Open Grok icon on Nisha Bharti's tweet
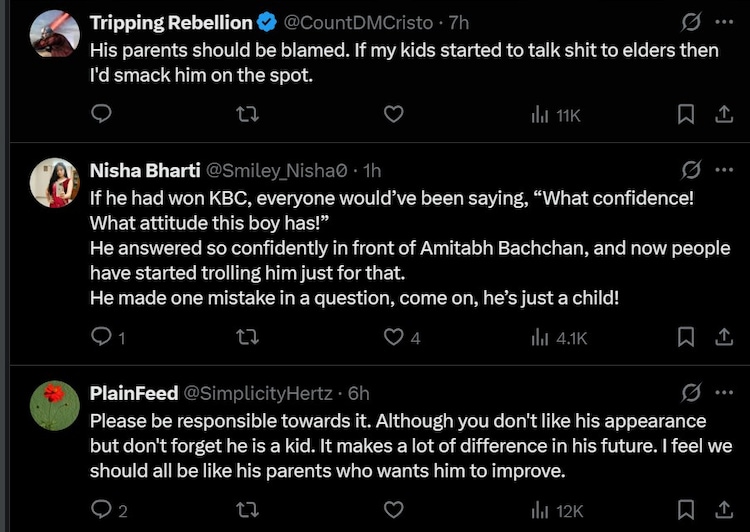 click(690, 170)
